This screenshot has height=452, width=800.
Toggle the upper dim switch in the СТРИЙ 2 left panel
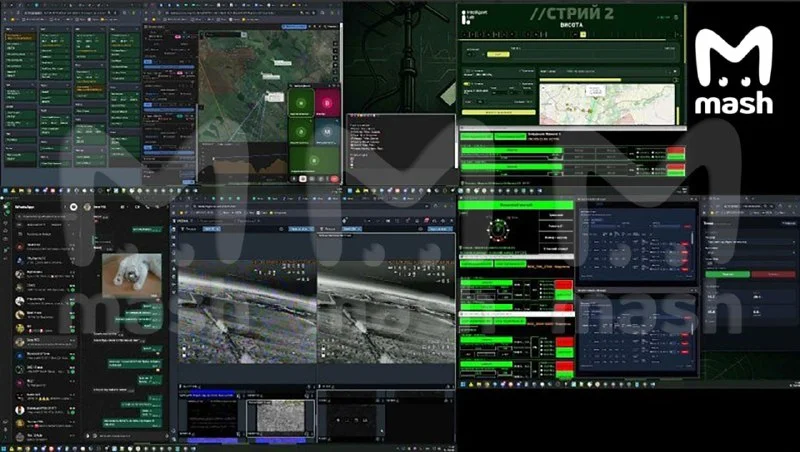466,71
